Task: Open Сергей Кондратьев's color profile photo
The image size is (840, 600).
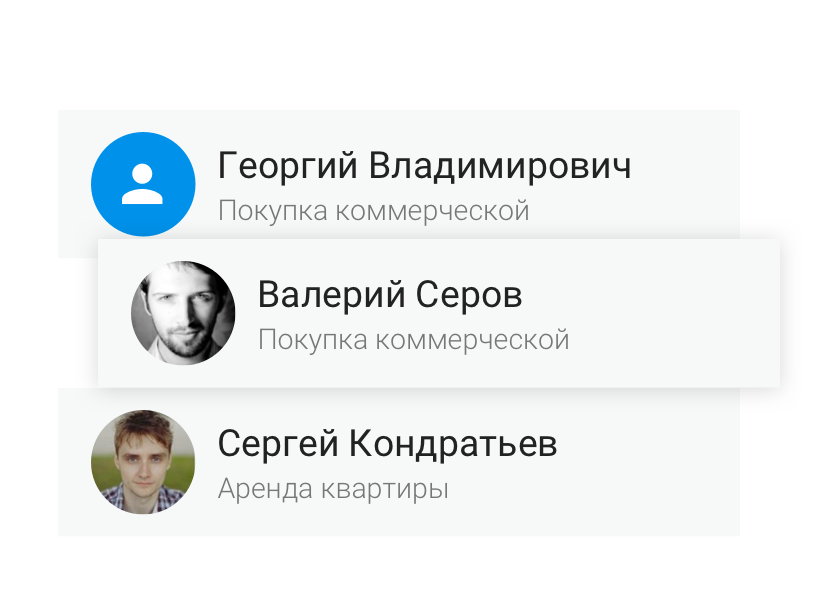Action: point(143,462)
